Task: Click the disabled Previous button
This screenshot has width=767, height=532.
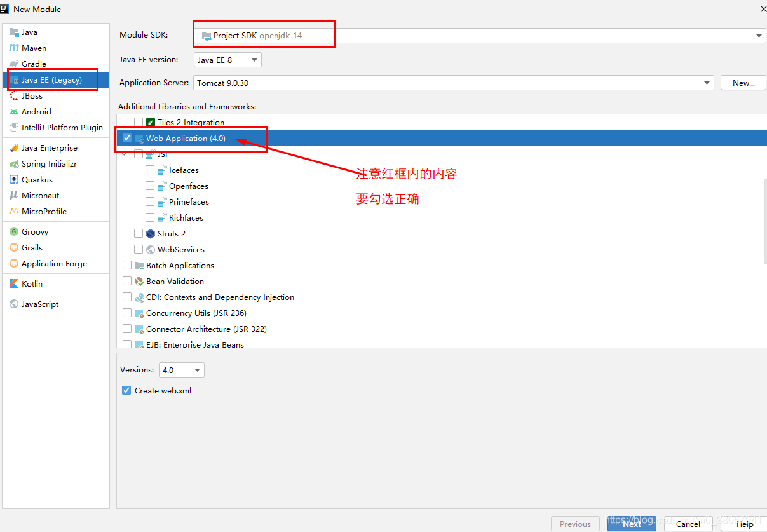Action: [575, 524]
